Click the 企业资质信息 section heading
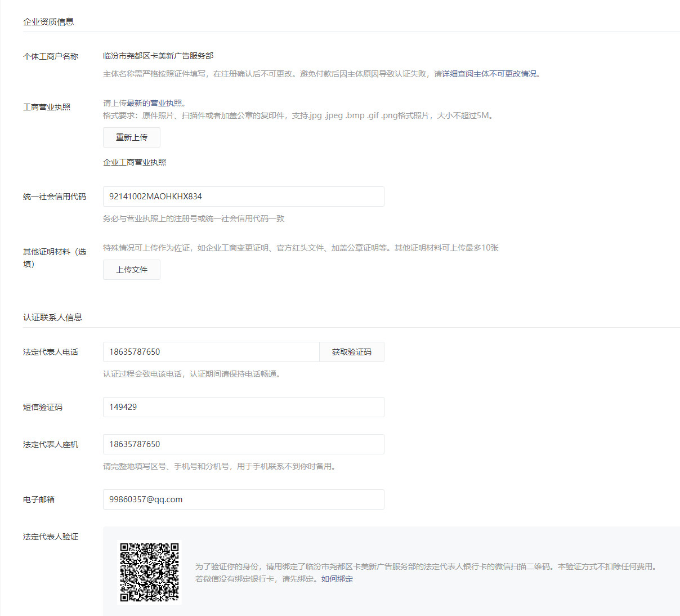This screenshot has height=616, width=680. (x=48, y=22)
